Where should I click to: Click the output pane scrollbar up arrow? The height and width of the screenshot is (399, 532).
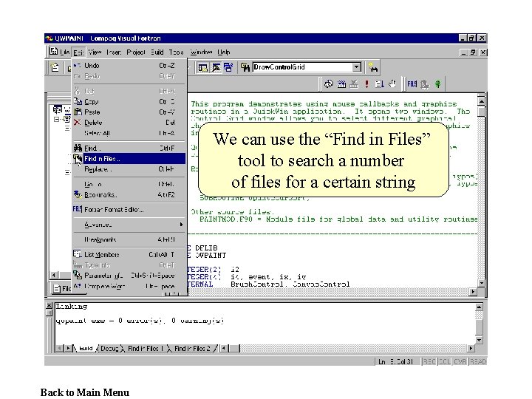click(x=479, y=307)
